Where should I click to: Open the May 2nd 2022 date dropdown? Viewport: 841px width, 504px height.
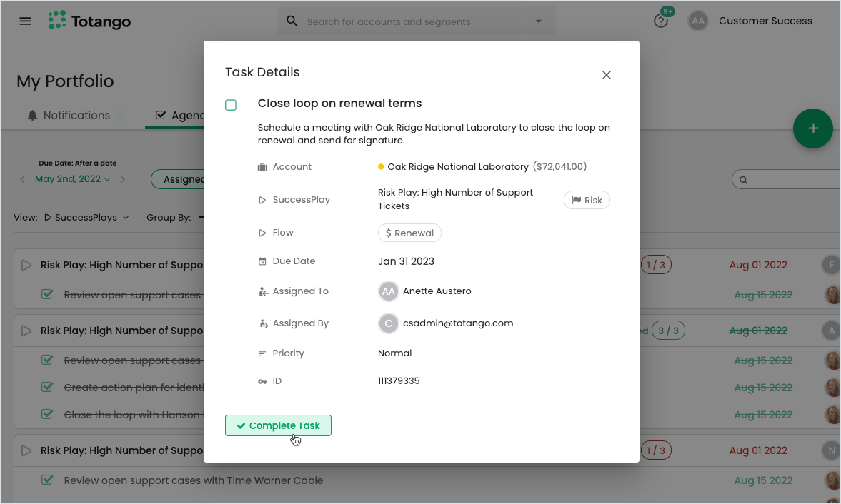(x=68, y=178)
